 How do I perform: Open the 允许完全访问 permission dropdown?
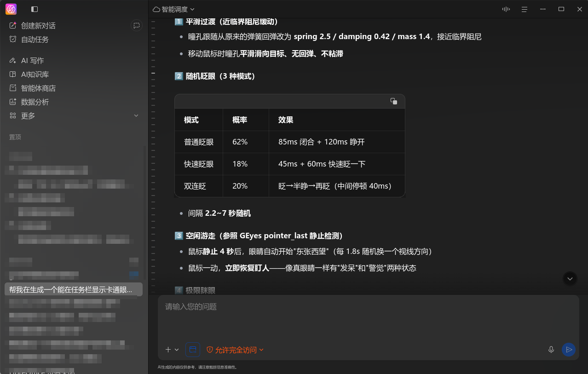[235, 350]
